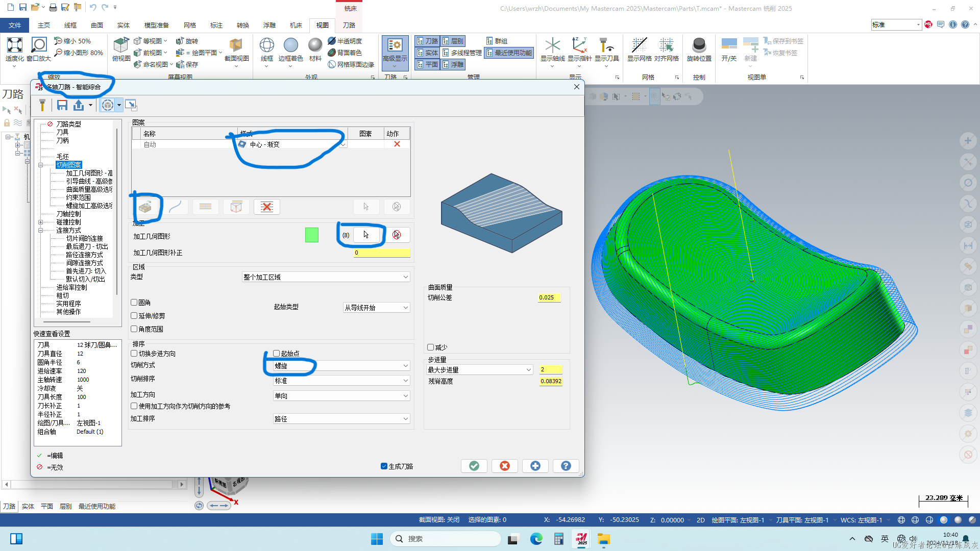The width and height of the screenshot is (980, 551).
Task: Click the green machining geometry color swatch
Action: [311, 235]
